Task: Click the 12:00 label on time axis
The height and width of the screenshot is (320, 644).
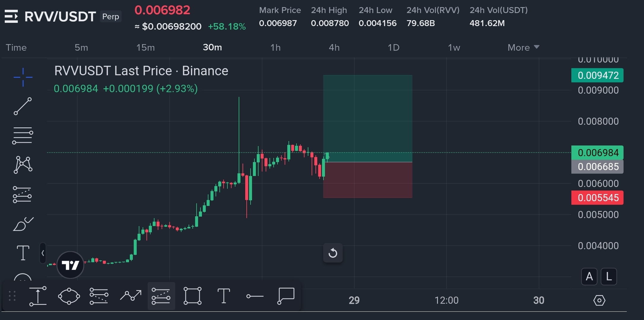Action: coord(447,300)
